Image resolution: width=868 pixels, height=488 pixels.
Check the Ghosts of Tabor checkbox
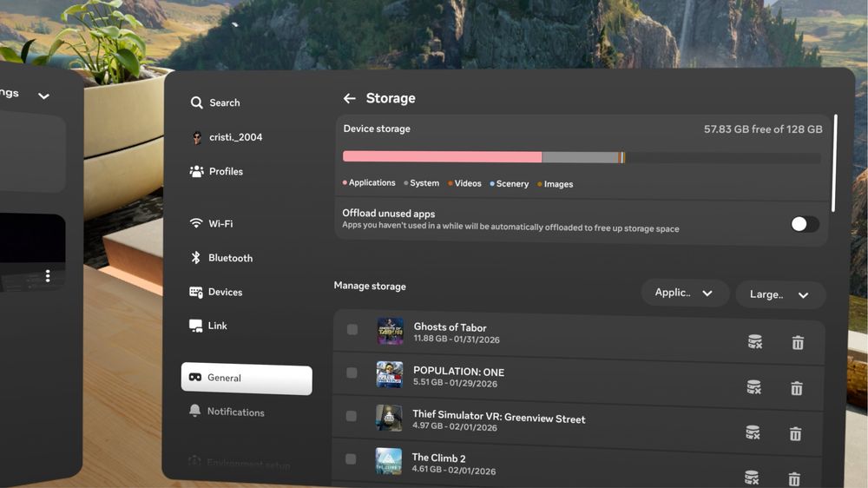pyautogui.click(x=352, y=330)
